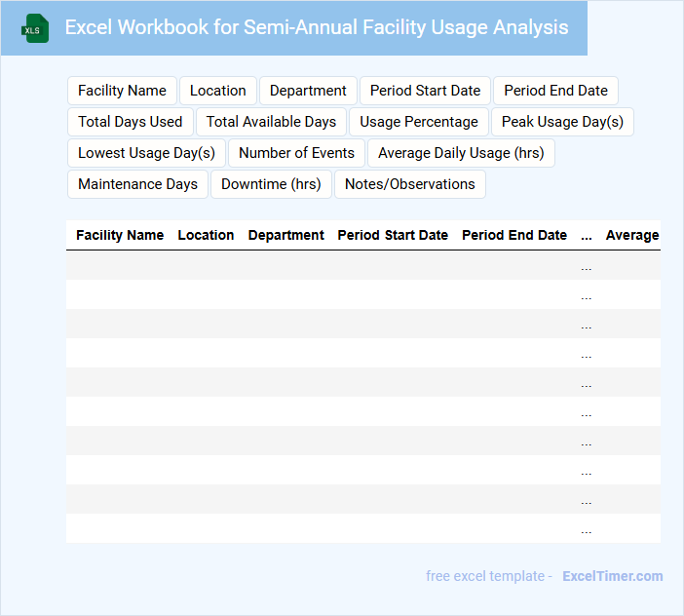This screenshot has width=684, height=616.
Task: Select Average Daily Usage (hrs) tag
Action: point(461,153)
